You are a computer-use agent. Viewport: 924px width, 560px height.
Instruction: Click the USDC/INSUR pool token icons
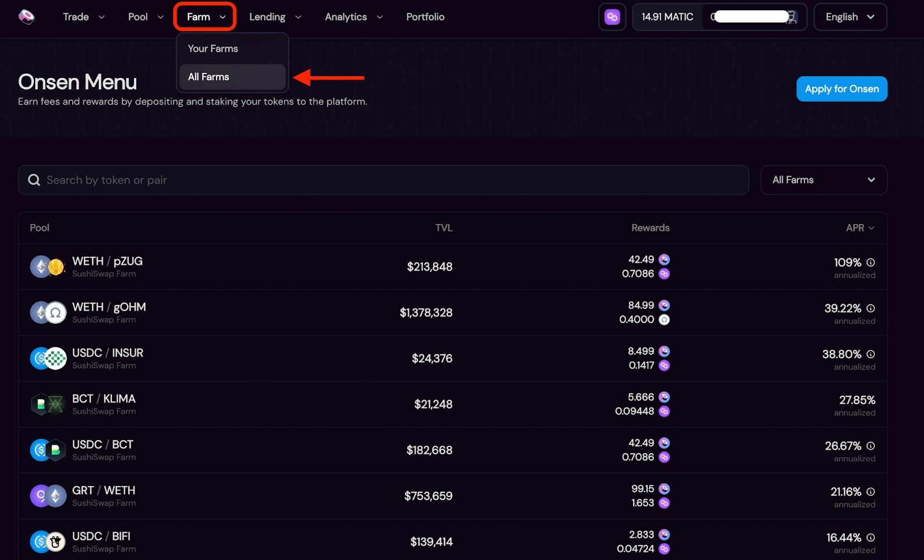[x=47, y=359]
